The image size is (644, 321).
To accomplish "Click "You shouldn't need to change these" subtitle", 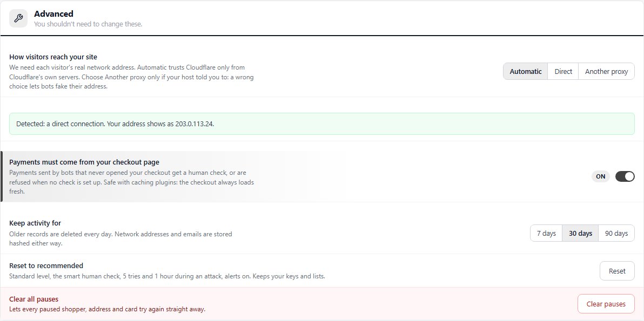I will click(x=88, y=24).
